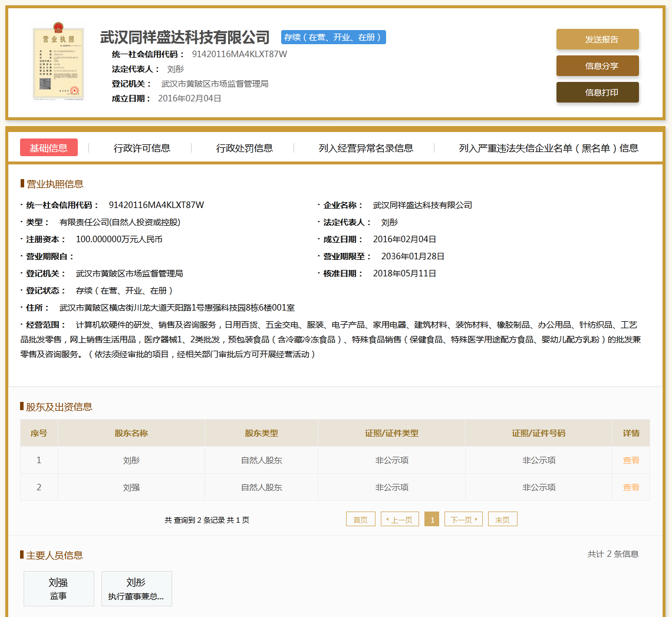Click the 刘强 监事 personnel card
Image resolution: width=672 pixels, height=617 pixels.
coord(58,588)
